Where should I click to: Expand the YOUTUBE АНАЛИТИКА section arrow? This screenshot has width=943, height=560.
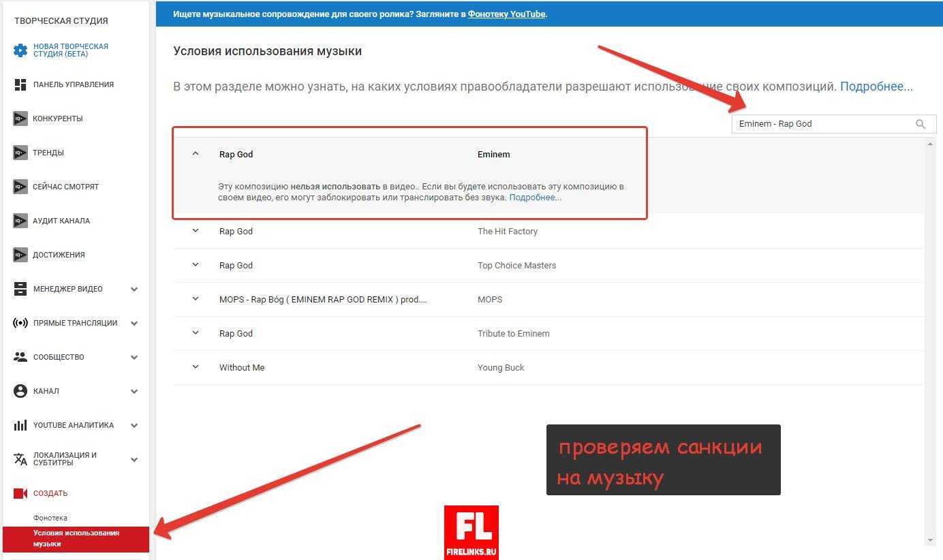click(x=134, y=425)
